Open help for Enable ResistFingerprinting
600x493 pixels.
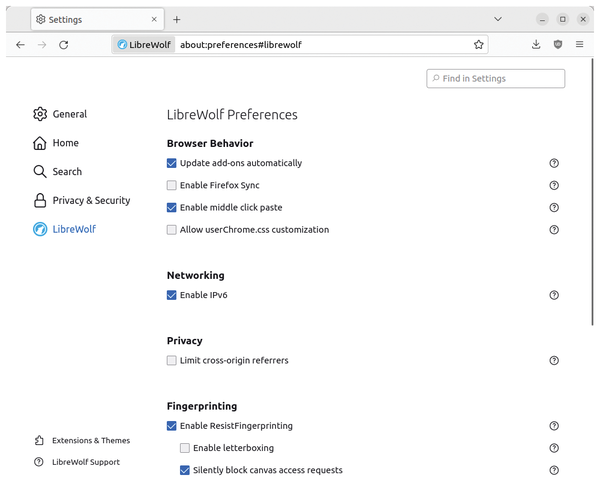554,426
